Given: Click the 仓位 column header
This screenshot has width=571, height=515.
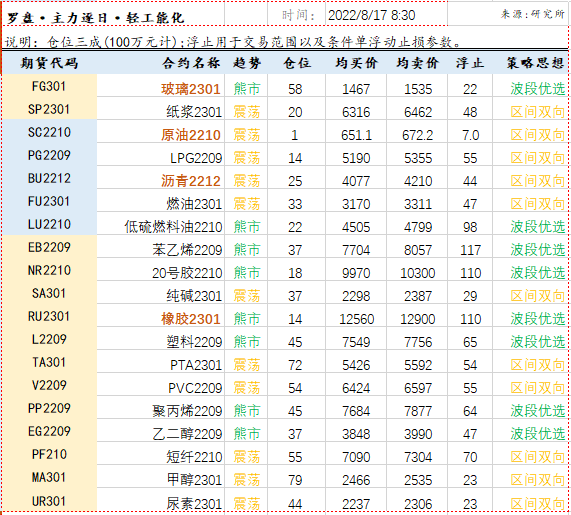Looking at the screenshot, I should click(297, 63).
